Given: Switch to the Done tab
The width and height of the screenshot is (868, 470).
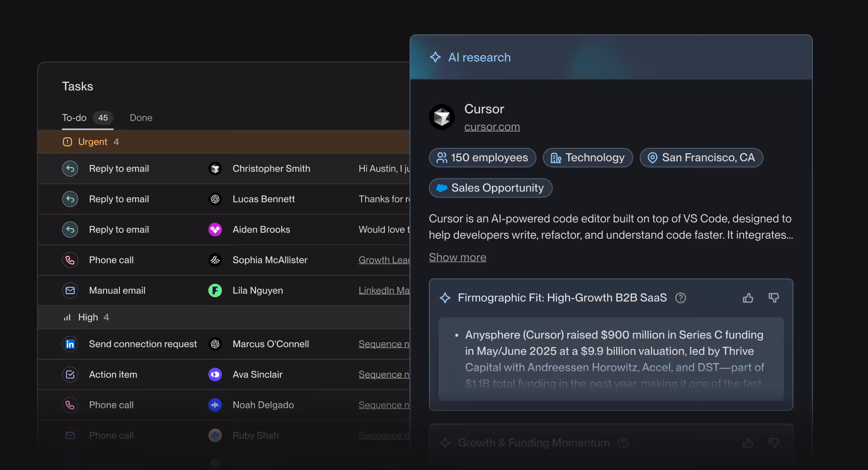Looking at the screenshot, I should tap(141, 117).
